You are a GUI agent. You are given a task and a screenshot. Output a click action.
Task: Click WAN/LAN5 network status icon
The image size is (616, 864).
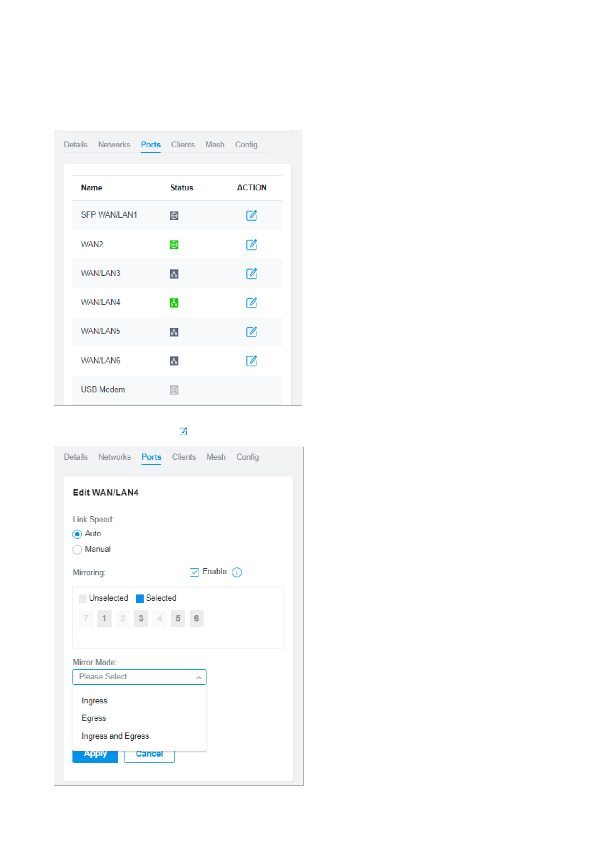[x=174, y=332]
